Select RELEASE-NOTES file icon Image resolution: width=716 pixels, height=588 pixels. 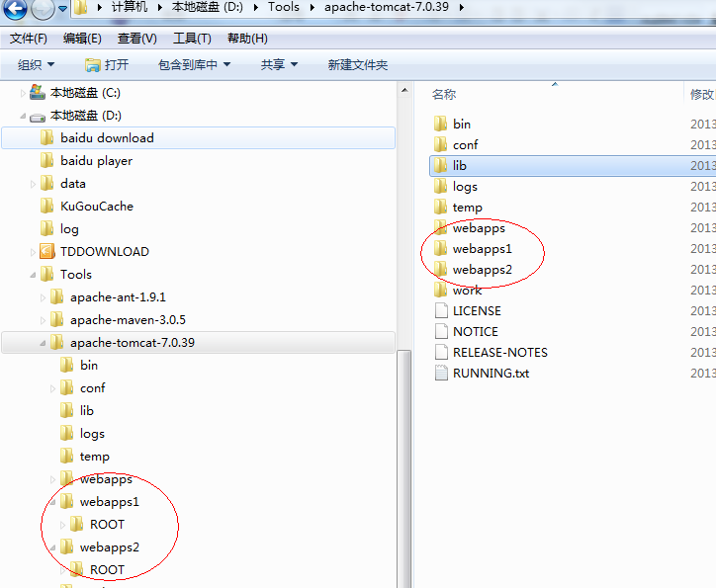pos(441,352)
